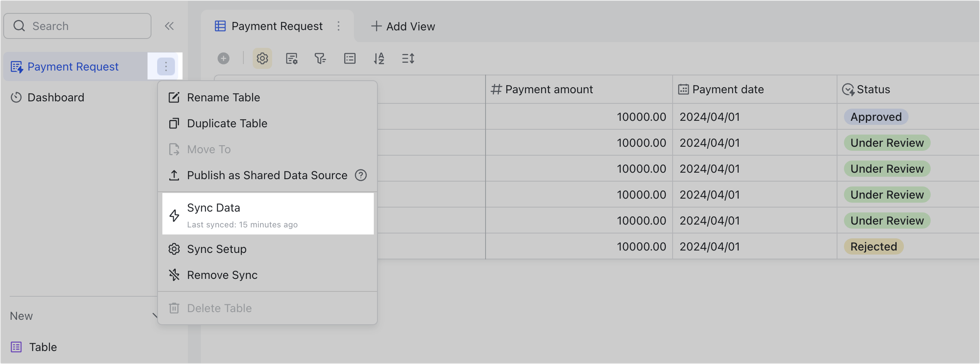This screenshot has height=364, width=980.
Task: Adjust row height with the toolbar icon
Action: click(408, 58)
